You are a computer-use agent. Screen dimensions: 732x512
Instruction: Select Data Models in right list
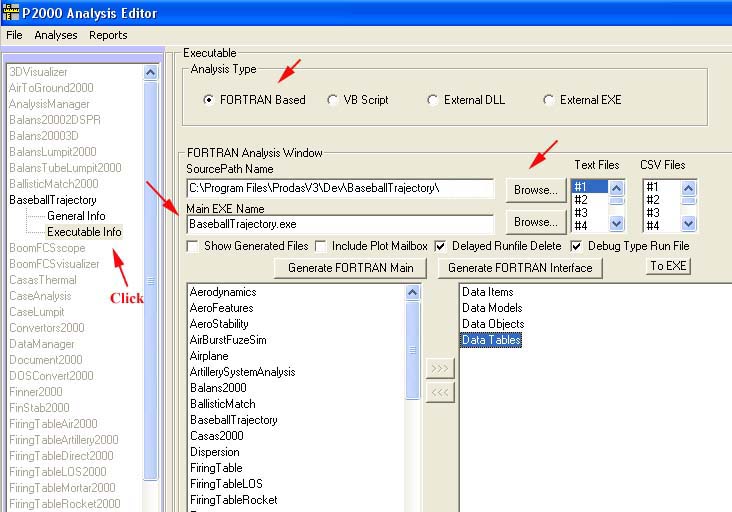point(492,308)
